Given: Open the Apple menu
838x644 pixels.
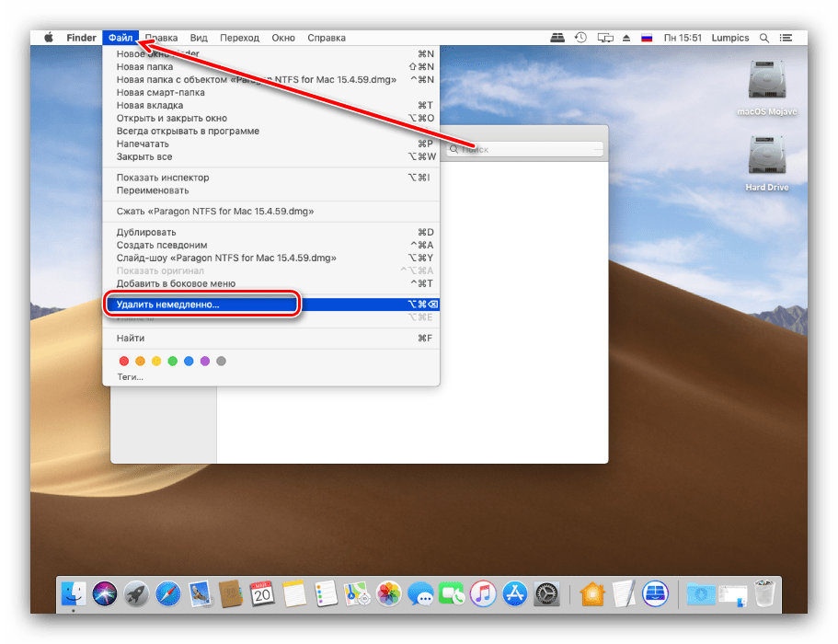Looking at the screenshot, I should click(x=48, y=38).
